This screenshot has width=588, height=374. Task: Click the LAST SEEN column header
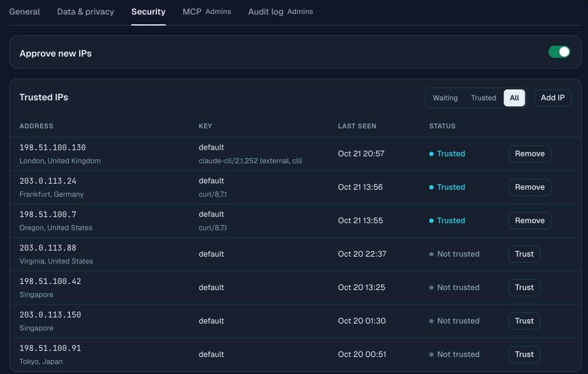(x=357, y=126)
